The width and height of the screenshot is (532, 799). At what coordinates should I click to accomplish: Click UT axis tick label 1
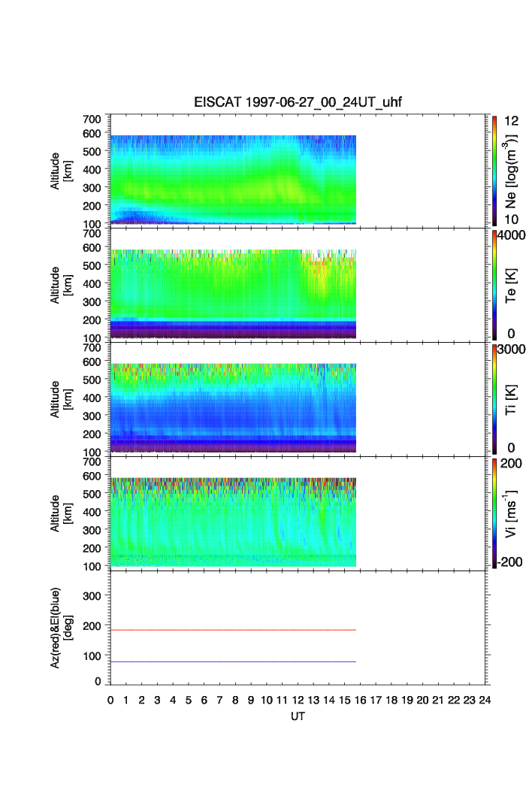pyautogui.click(x=126, y=700)
